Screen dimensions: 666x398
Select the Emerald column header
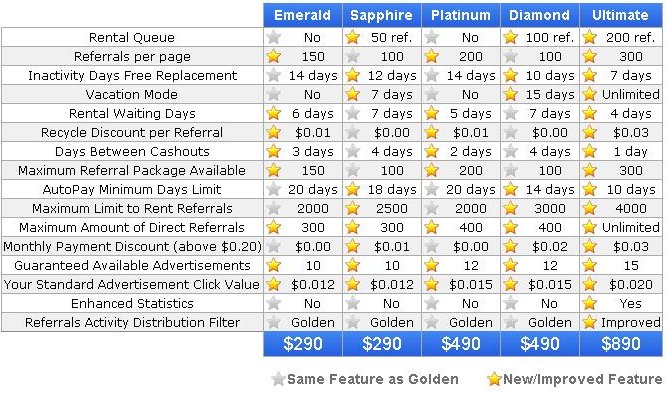[x=303, y=15]
